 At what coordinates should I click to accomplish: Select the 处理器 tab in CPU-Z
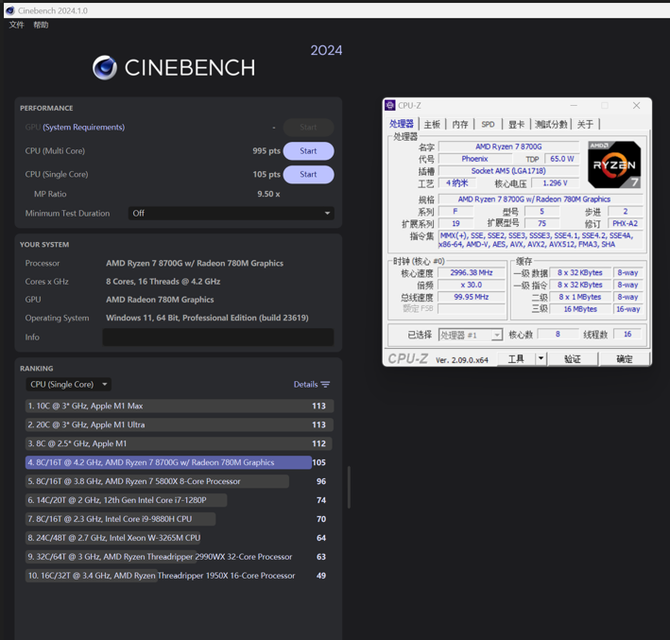tap(401, 124)
